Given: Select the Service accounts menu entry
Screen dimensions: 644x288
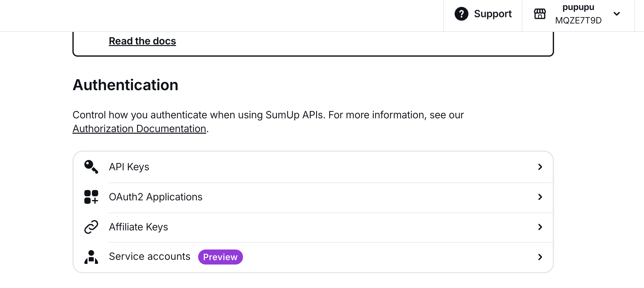Looking at the screenshot, I should click(150, 257).
